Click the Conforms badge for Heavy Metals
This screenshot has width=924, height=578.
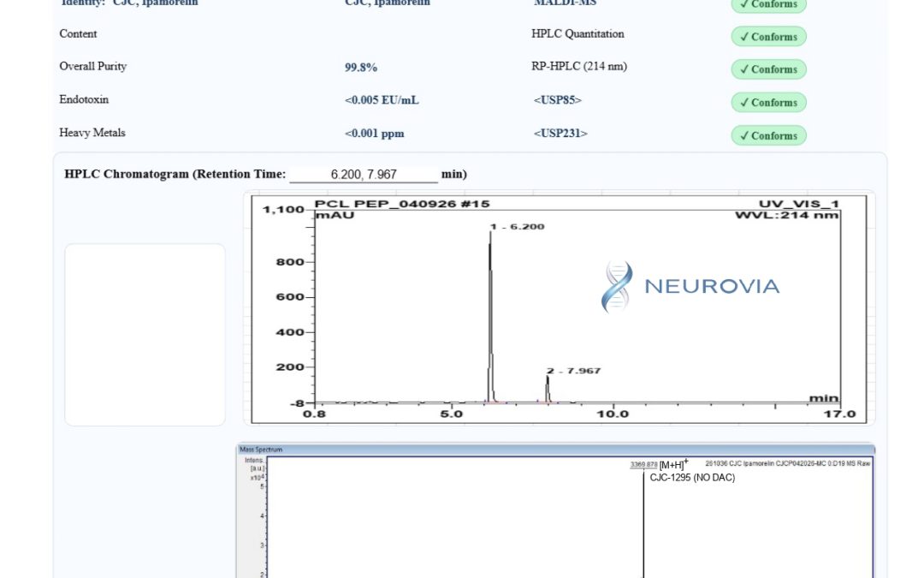pyautogui.click(x=769, y=135)
